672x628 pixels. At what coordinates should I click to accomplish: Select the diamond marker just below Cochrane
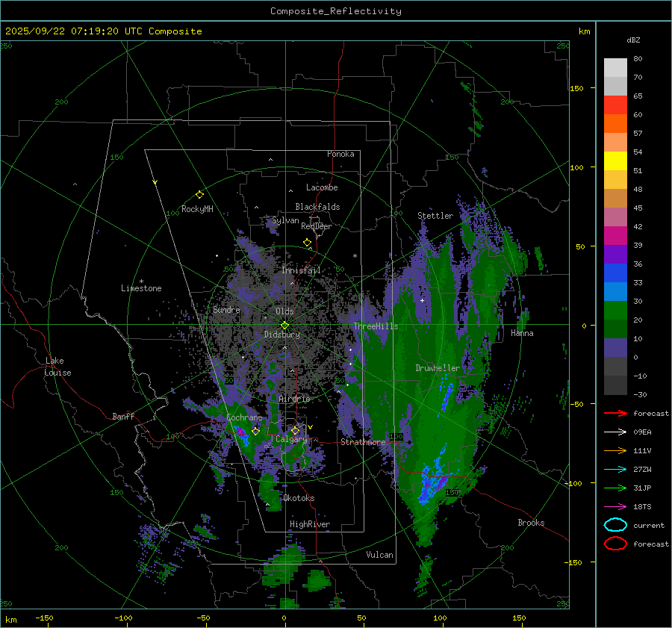255,431
